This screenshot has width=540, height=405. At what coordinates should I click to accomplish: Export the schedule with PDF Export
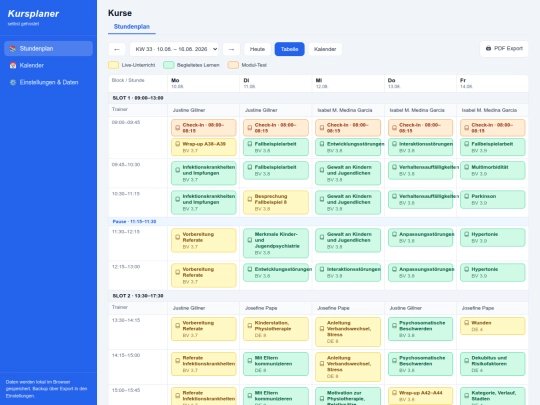(504, 49)
